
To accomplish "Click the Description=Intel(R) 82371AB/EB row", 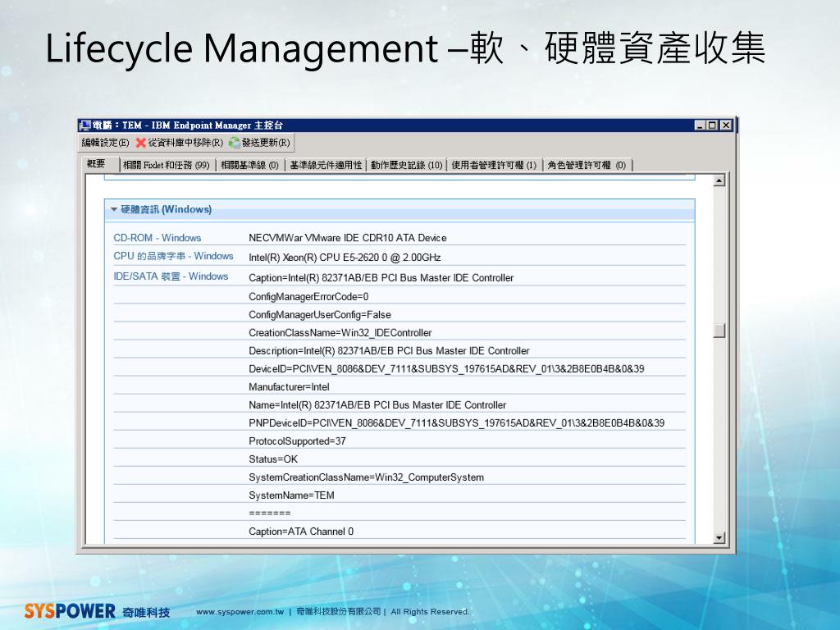I will 389,351.
